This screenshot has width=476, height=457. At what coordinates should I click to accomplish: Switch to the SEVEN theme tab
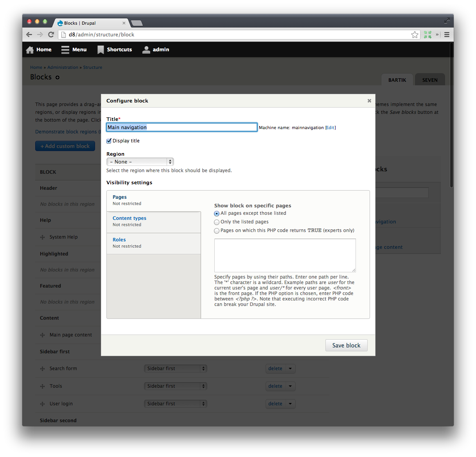430,80
